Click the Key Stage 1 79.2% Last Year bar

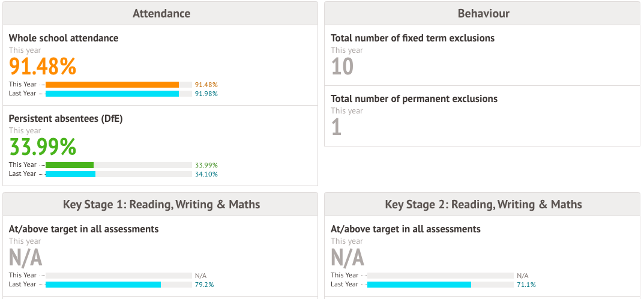tap(103, 285)
